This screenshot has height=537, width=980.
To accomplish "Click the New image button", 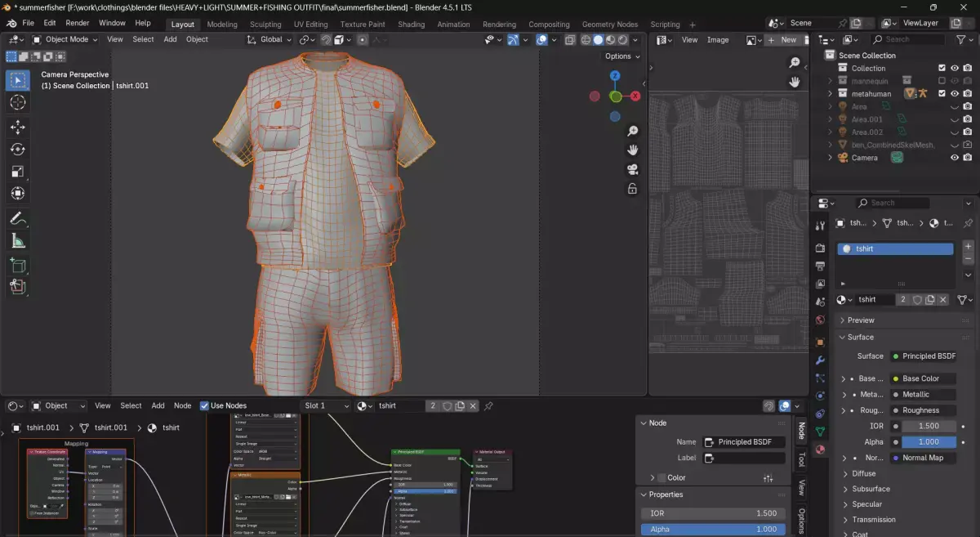I will click(782, 39).
